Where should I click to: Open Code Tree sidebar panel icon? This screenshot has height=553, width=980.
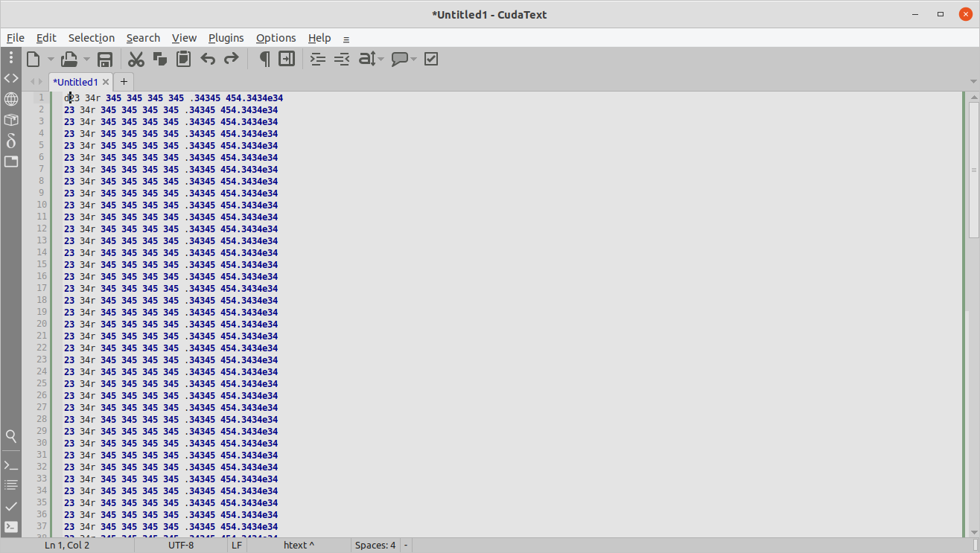pos(11,78)
